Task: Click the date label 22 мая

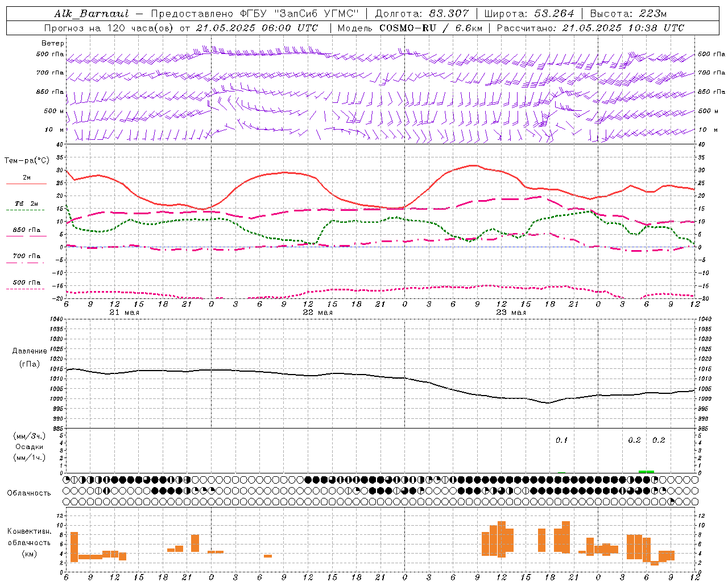Action: click(317, 313)
